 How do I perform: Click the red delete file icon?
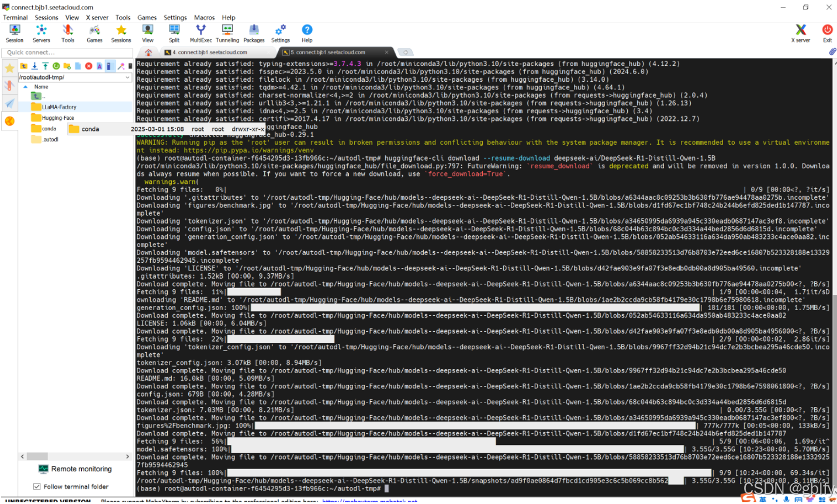point(89,66)
